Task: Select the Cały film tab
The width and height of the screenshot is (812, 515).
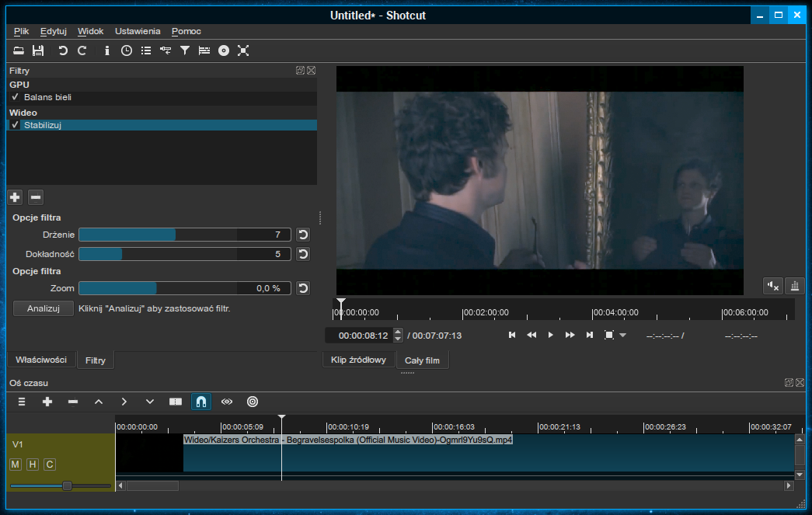Action: [x=422, y=360]
